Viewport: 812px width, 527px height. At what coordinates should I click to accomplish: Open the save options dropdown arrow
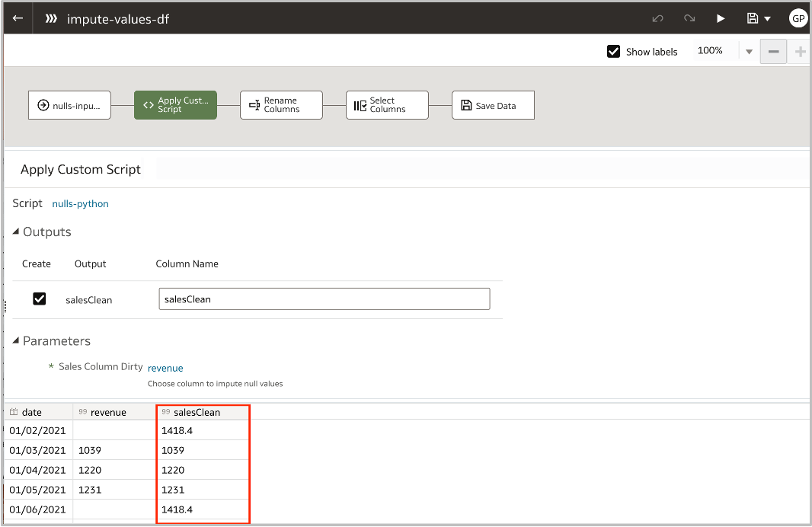pyautogui.click(x=768, y=18)
